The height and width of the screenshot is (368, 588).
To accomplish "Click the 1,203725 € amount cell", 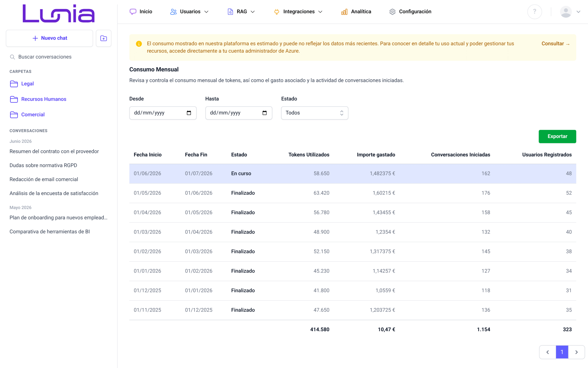I will pos(382,310).
